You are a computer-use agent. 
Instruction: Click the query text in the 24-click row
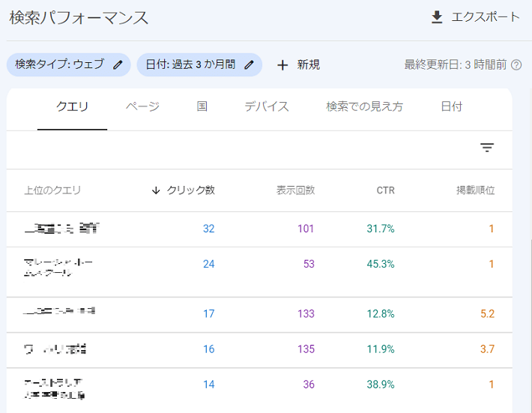pos(58,268)
